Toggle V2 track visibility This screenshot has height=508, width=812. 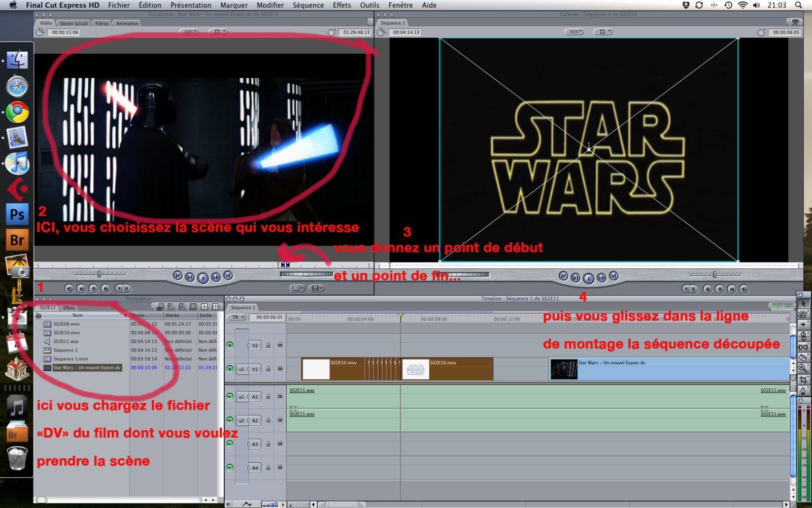coord(230,345)
